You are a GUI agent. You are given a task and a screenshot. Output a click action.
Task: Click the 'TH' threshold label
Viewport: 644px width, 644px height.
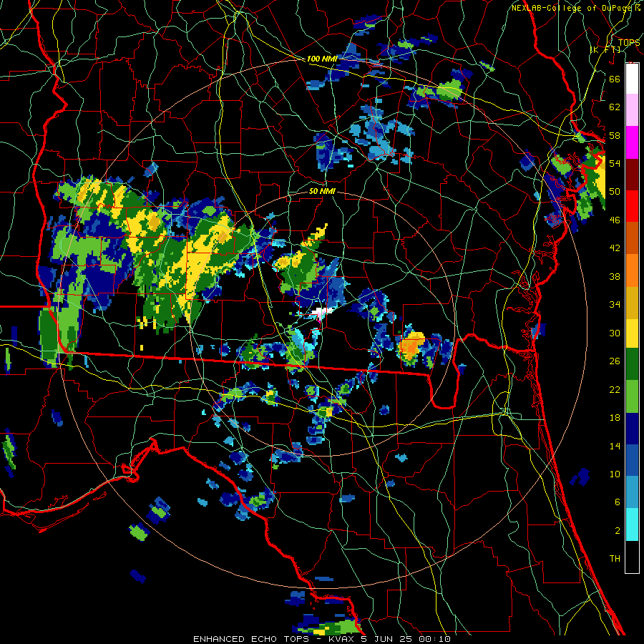click(x=615, y=559)
